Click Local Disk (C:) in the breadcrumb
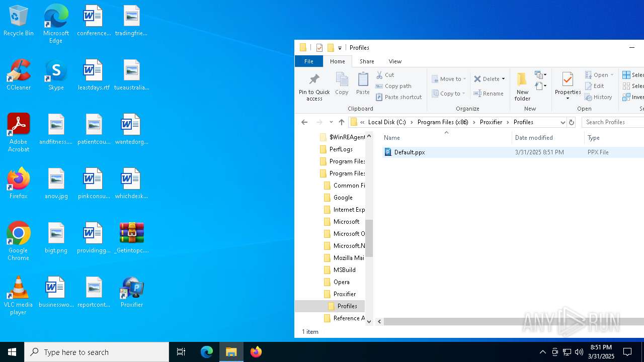 click(387, 122)
